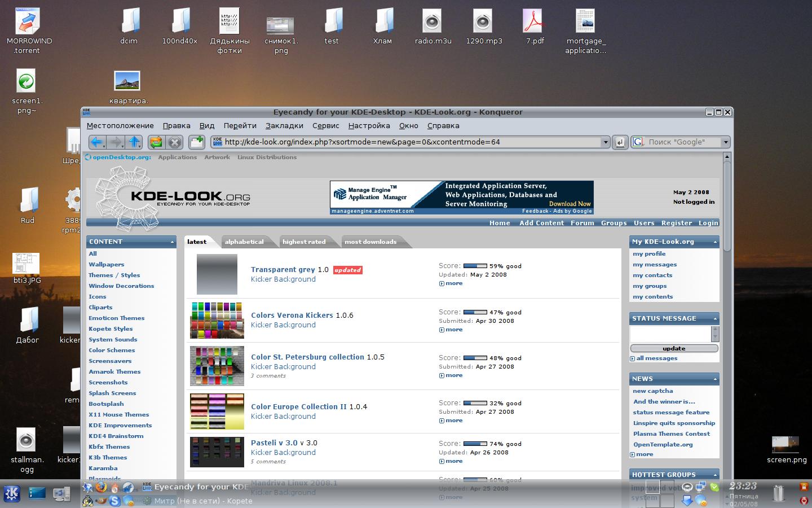The width and height of the screenshot is (812, 508).
Task: Open the Skype launcher in the panel
Action: [115, 501]
